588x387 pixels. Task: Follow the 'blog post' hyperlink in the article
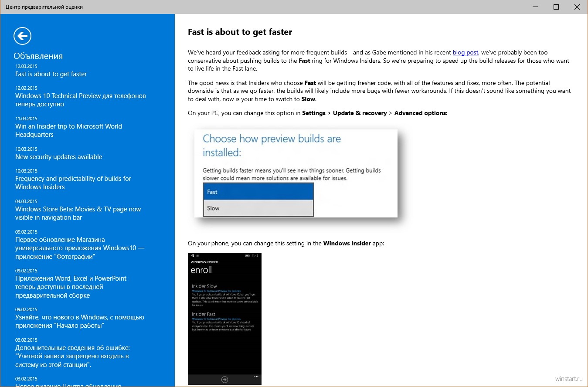[x=466, y=52]
